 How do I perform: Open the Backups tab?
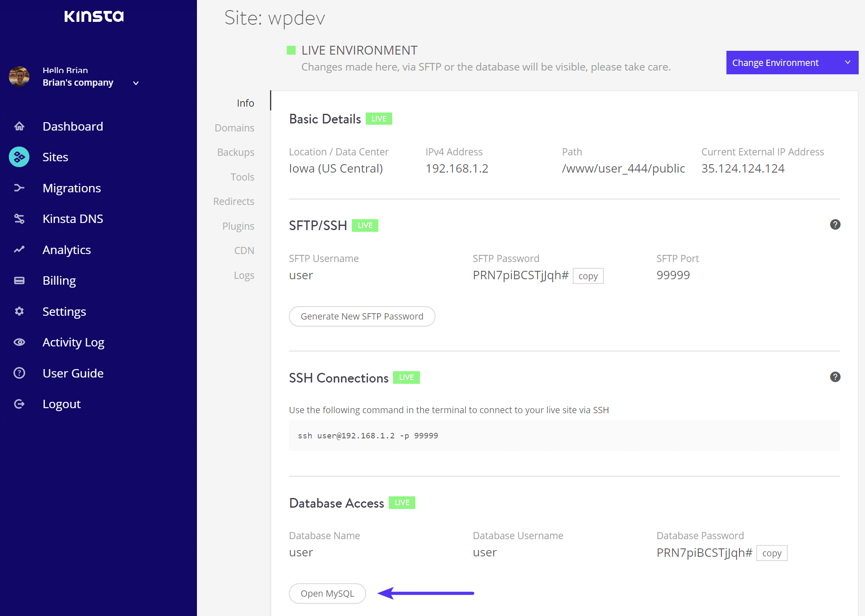pos(236,152)
